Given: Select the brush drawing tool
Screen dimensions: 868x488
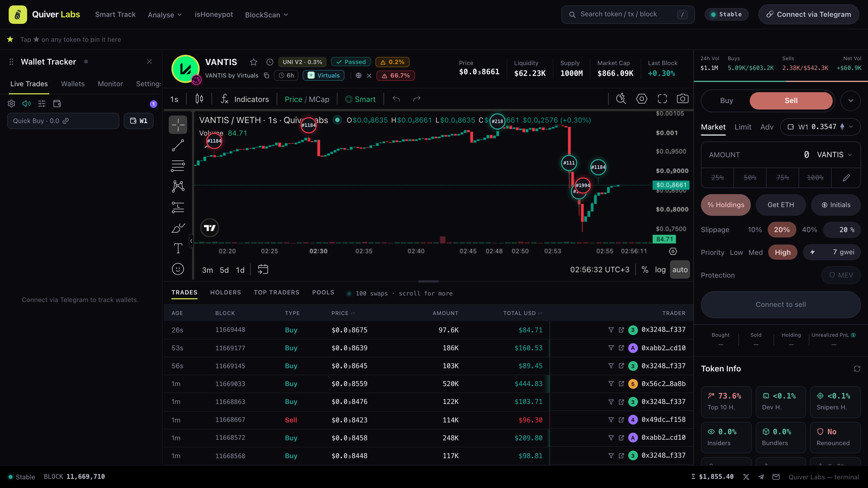Looking at the screenshot, I should [178, 228].
